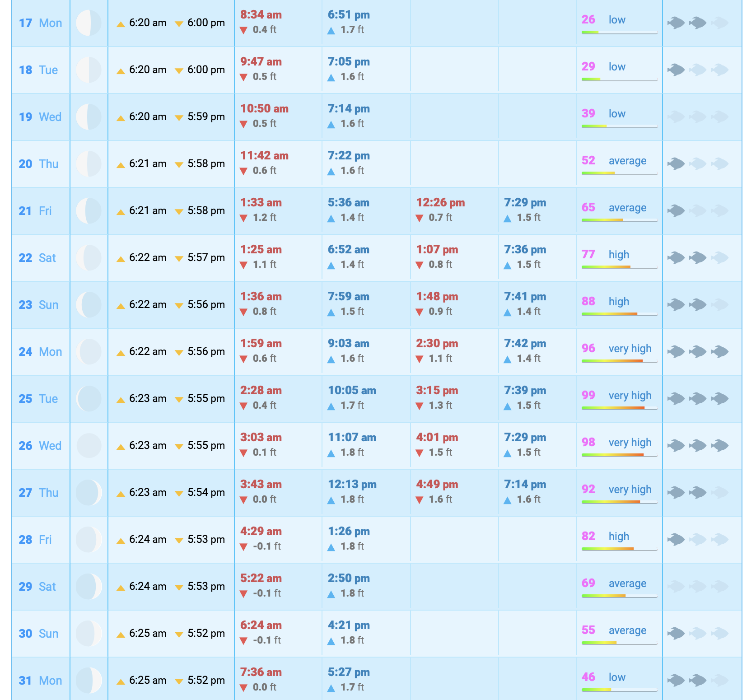756x700 pixels.
Task: Select the 12:26 pm low tide time
Action: (x=440, y=203)
